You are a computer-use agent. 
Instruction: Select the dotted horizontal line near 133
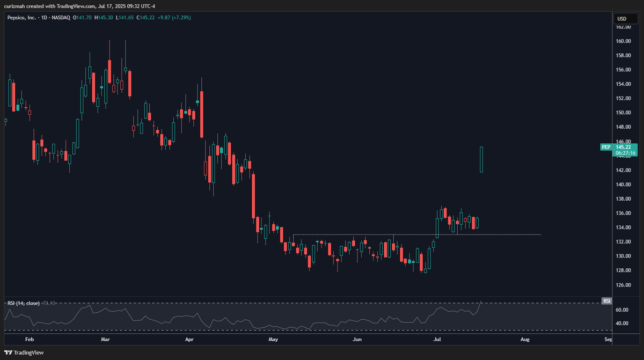416,234
